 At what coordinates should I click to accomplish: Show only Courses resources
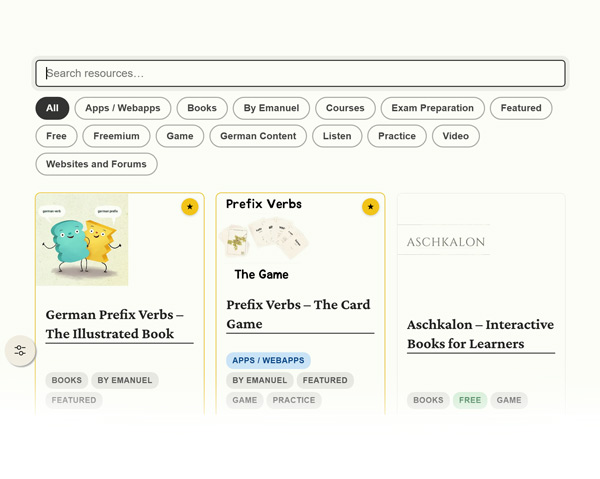345,108
